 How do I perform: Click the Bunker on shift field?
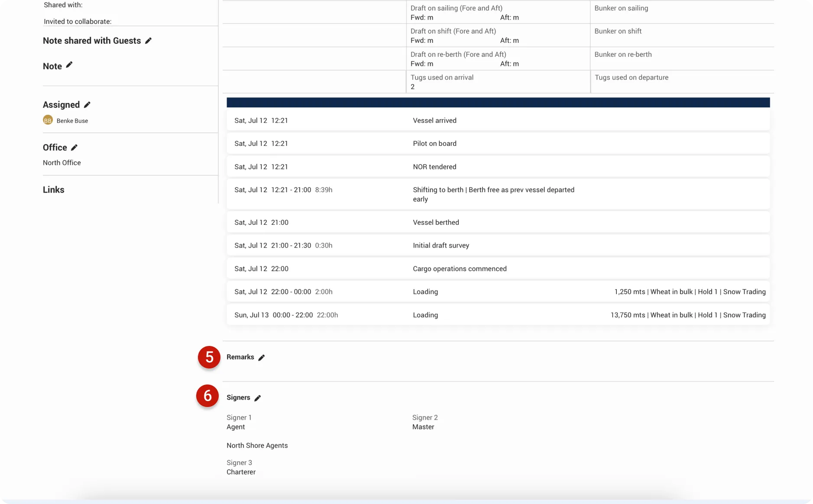(x=682, y=36)
